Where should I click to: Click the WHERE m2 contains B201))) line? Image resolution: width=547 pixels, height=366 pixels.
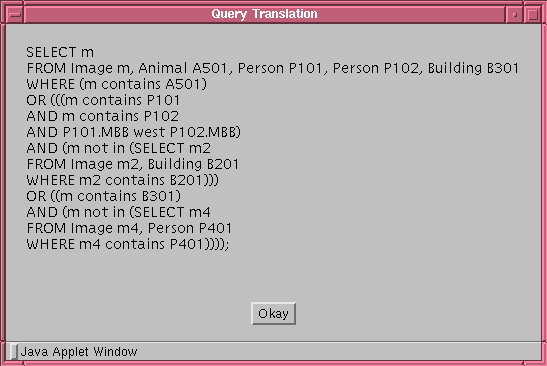click(122, 180)
